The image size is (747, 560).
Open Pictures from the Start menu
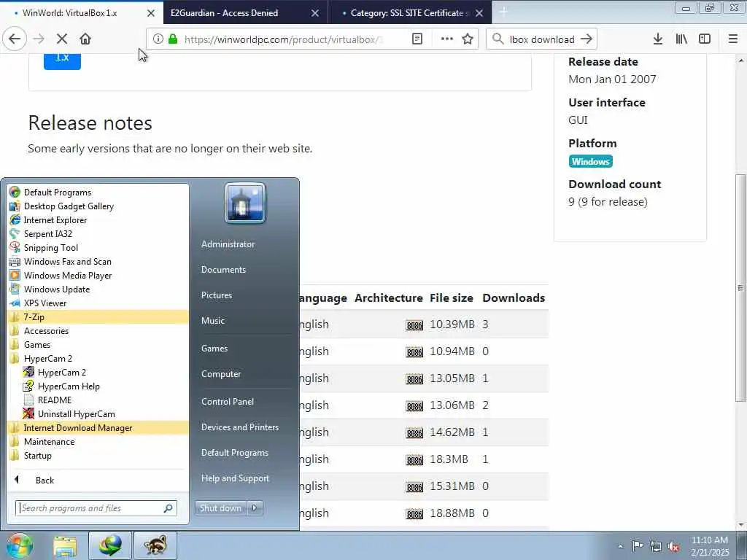click(x=216, y=295)
